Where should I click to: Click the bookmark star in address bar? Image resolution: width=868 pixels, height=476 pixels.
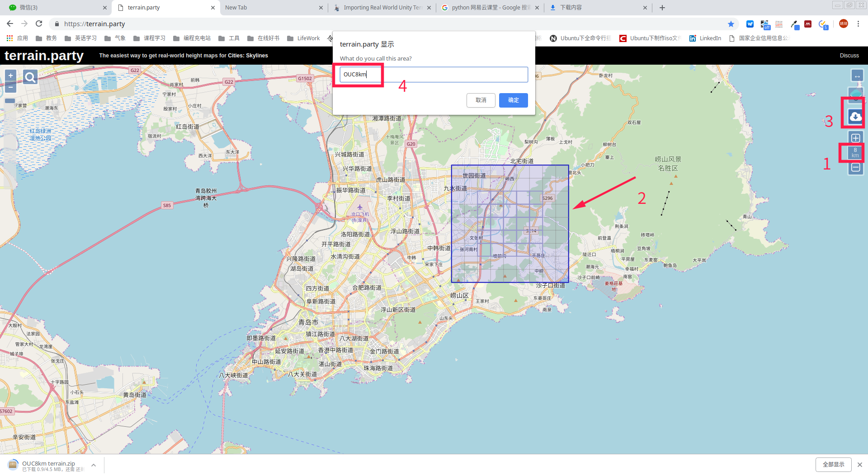pos(731,24)
